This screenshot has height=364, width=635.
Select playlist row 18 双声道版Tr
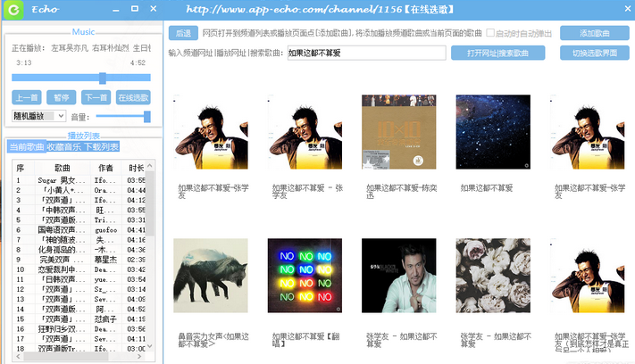pos(79,348)
